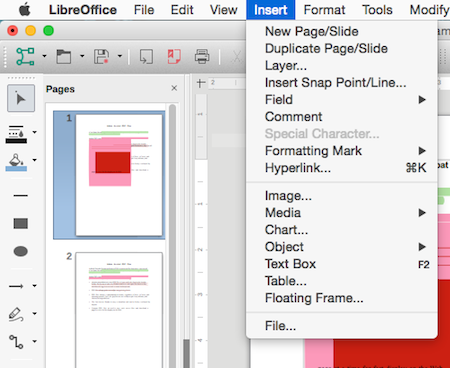This screenshot has width=450, height=368.
Task: Click the Print toolbar icon
Action: [x=202, y=56]
